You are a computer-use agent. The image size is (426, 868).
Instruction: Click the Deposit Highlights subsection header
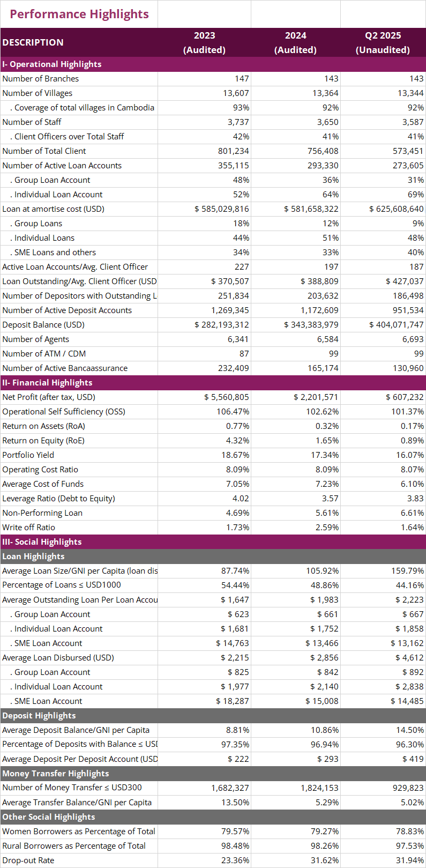pyautogui.click(x=39, y=716)
